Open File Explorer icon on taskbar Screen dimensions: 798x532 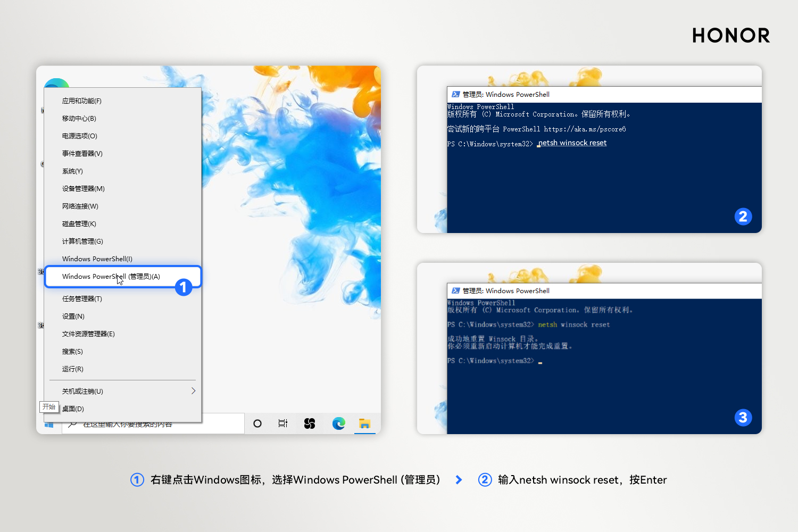coord(364,423)
